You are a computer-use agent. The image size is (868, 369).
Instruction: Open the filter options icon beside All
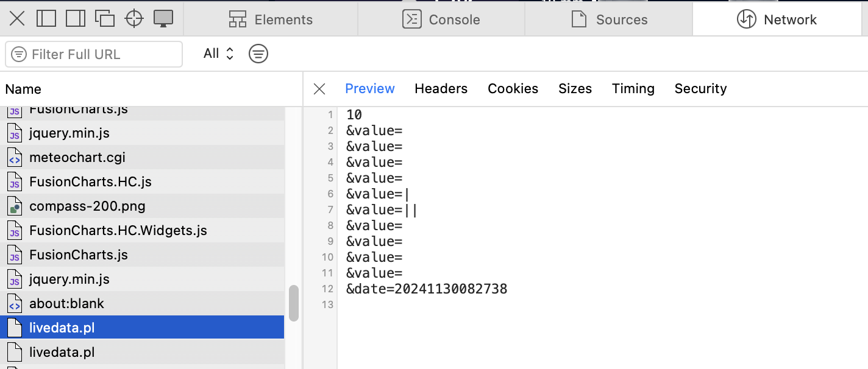pyautogui.click(x=258, y=54)
